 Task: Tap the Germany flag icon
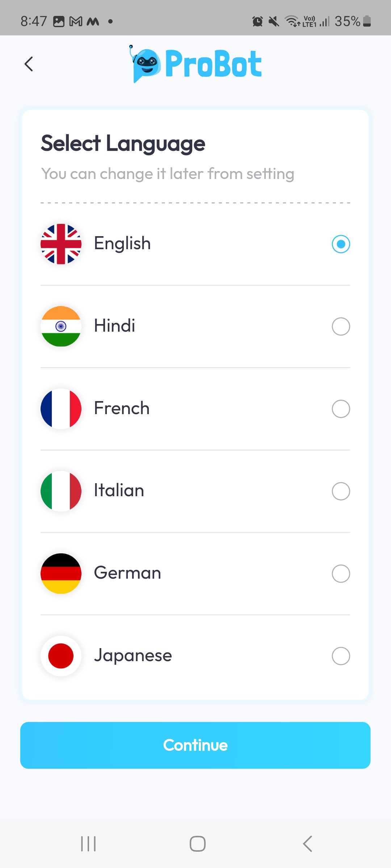(x=61, y=574)
